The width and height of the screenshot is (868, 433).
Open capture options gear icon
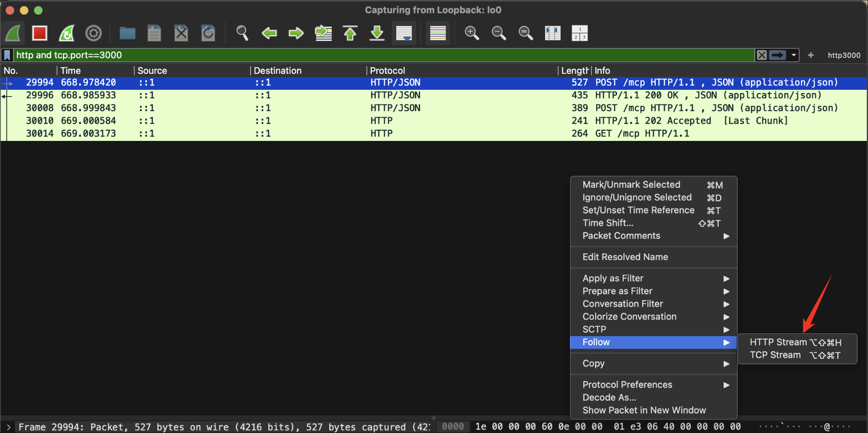tap(93, 33)
